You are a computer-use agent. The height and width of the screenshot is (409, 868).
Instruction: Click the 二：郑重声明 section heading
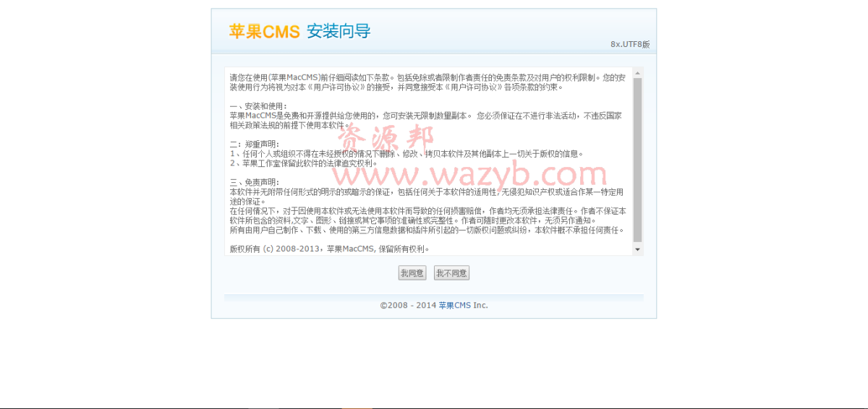pos(255,144)
